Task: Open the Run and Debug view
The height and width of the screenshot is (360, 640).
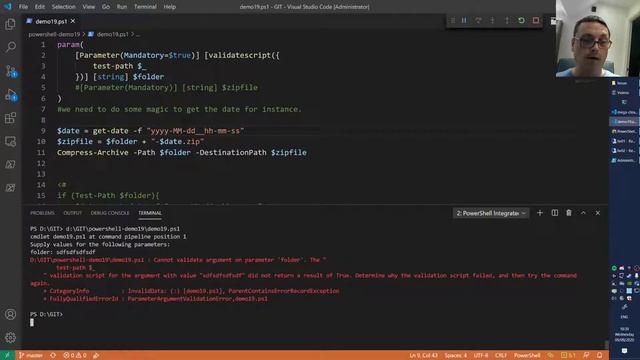Action: point(11,95)
